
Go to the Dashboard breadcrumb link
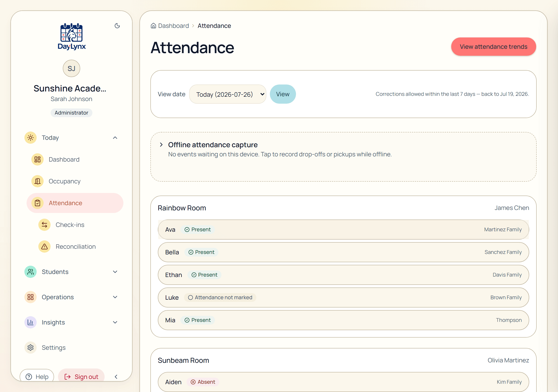pos(174,26)
